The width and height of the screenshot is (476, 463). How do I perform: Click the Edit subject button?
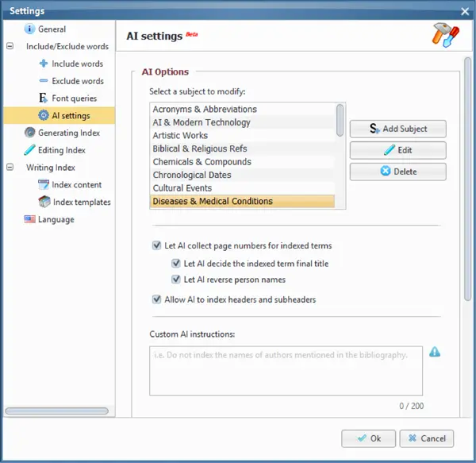[x=398, y=150]
